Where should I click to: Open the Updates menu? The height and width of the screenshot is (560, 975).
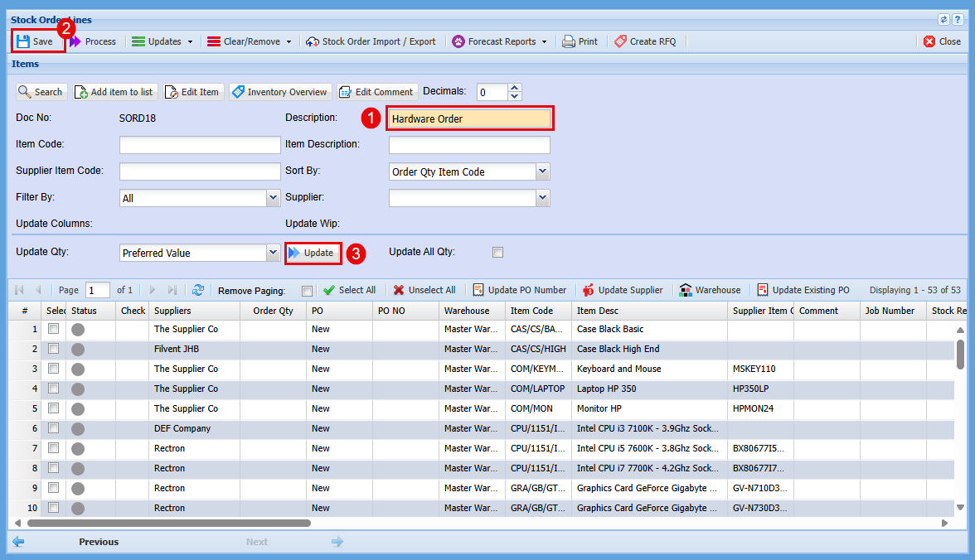click(x=162, y=41)
